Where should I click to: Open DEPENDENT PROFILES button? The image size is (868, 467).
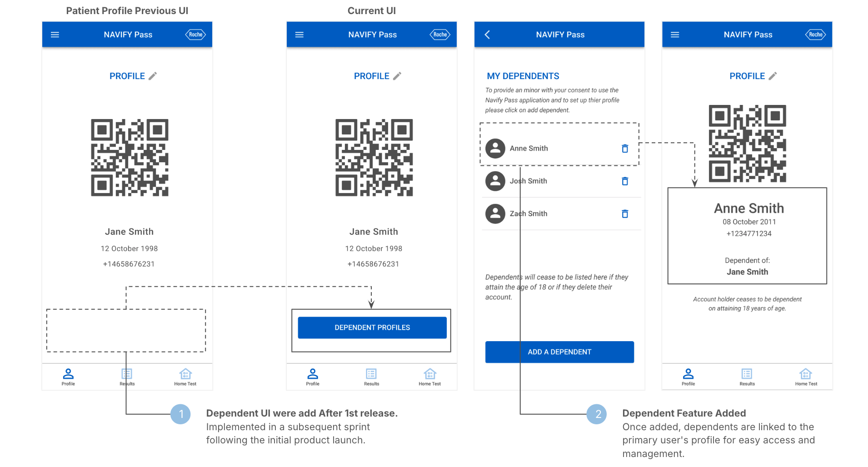tap(372, 328)
